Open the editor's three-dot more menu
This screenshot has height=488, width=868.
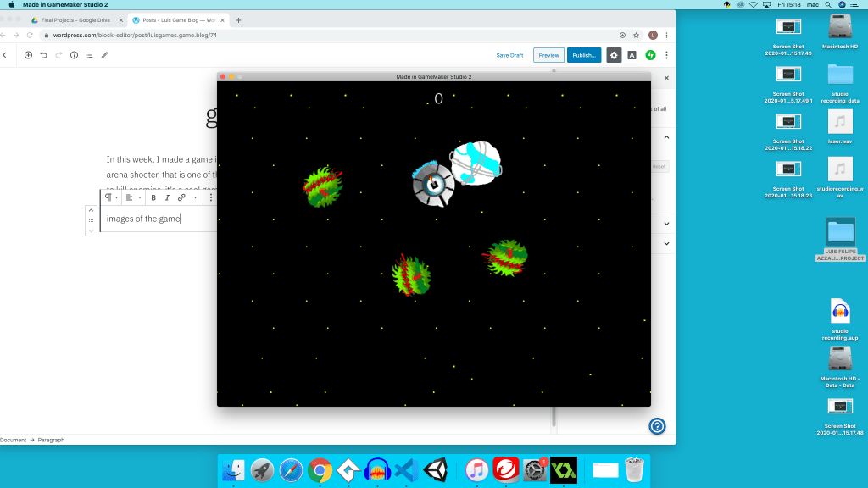pyautogui.click(x=666, y=55)
